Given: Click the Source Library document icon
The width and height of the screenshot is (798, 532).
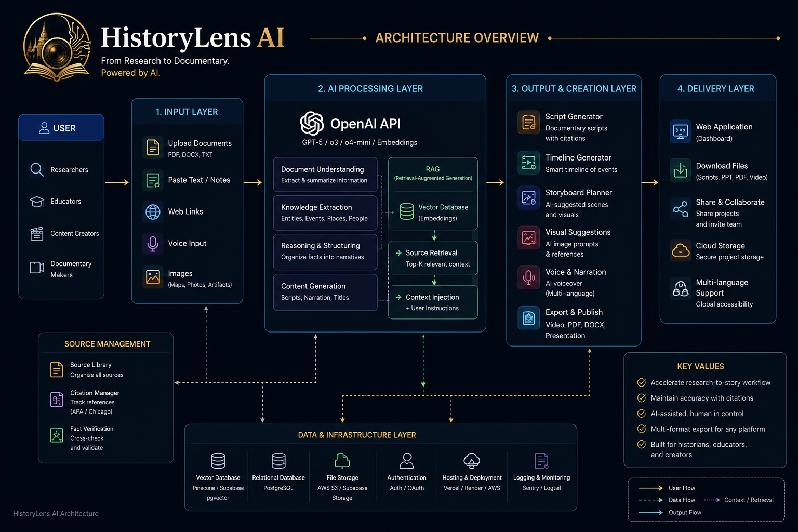Looking at the screenshot, I should 57,369.
